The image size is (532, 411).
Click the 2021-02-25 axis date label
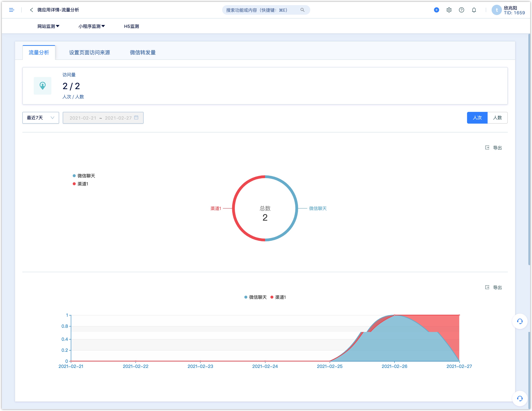(x=330, y=366)
